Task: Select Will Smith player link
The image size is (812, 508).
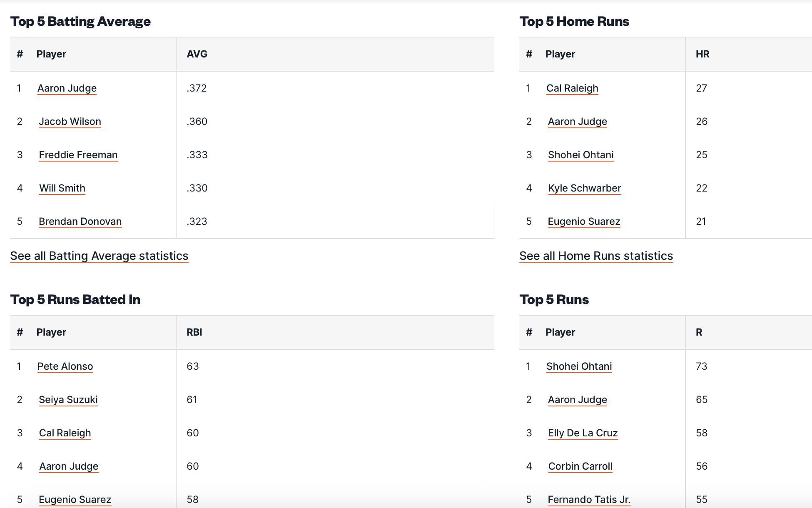Action: pos(62,188)
